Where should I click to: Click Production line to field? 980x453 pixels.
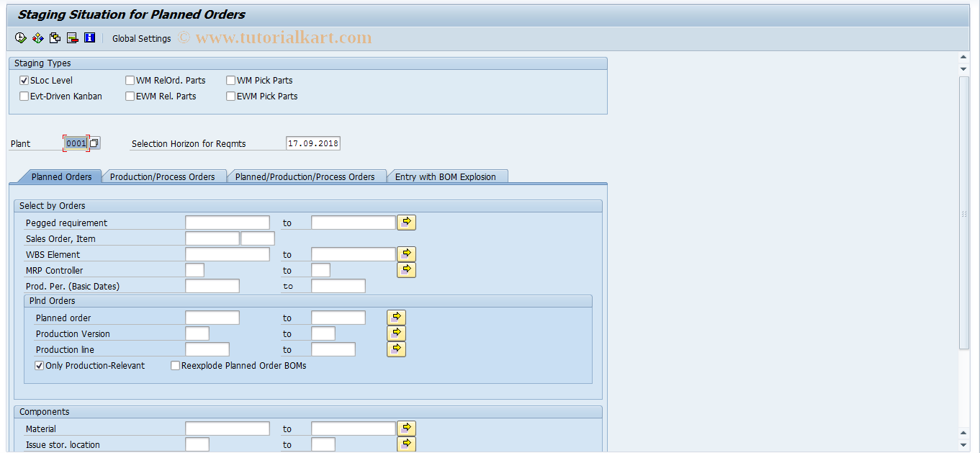(x=333, y=349)
